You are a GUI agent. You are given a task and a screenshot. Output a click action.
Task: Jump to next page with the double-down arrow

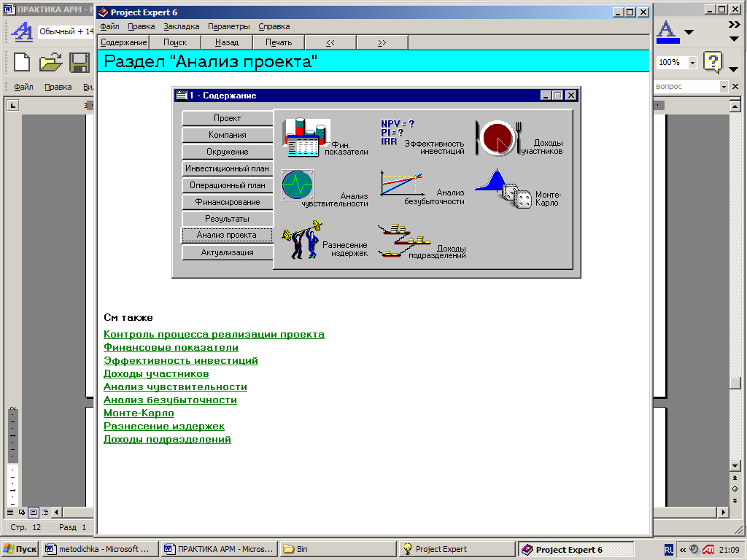(x=735, y=500)
